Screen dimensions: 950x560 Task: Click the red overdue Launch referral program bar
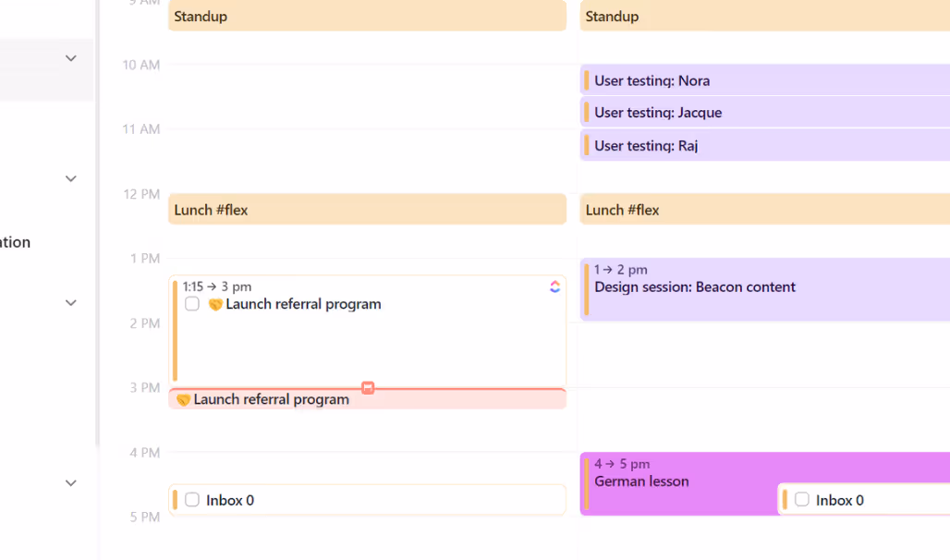(367, 399)
